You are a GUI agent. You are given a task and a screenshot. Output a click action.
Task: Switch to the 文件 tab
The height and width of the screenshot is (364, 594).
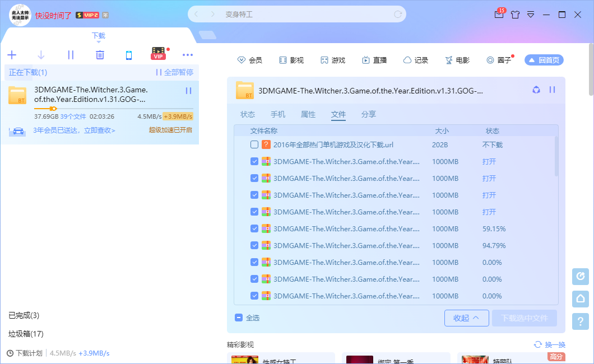tap(338, 114)
